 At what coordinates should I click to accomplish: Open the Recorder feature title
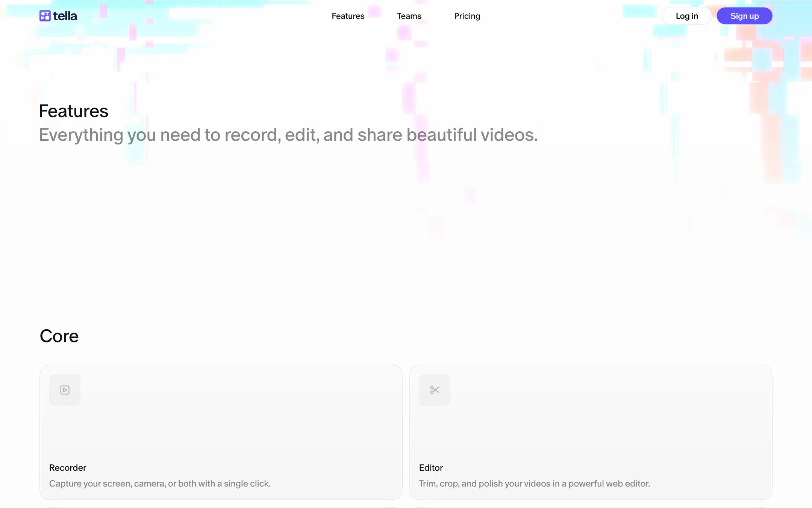[68, 467]
